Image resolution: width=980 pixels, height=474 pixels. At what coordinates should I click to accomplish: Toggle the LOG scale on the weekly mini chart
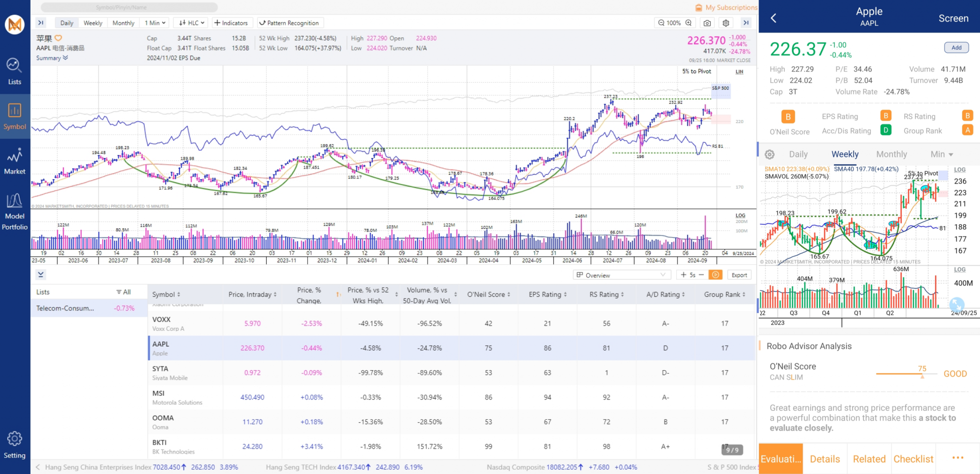(959, 170)
